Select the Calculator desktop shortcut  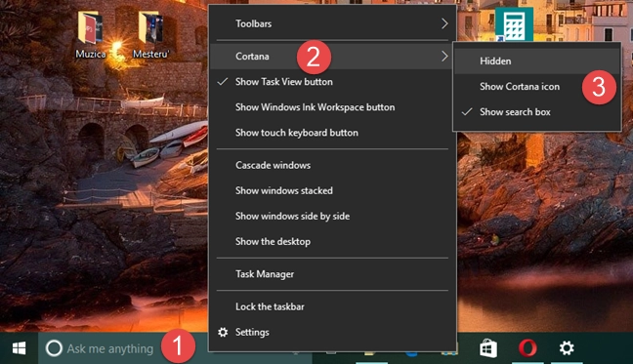pyautogui.click(x=514, y=25)
